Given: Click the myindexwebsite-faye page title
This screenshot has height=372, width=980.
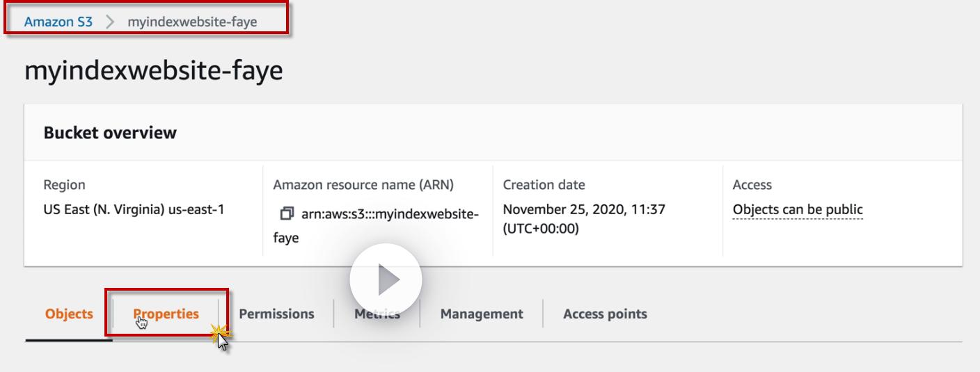Looking at the screenshot, I should [154, 71].
